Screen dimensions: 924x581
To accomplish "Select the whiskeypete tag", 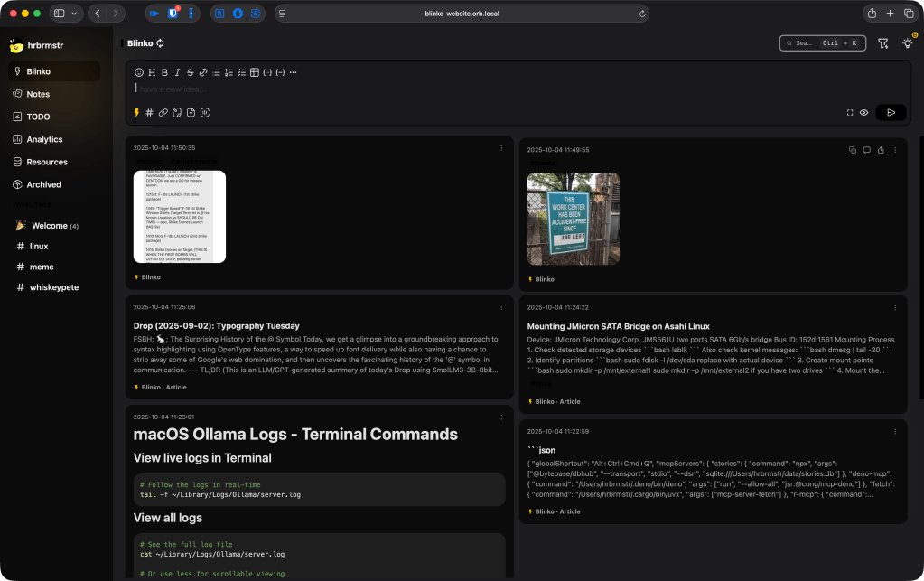I will (53, 287).
